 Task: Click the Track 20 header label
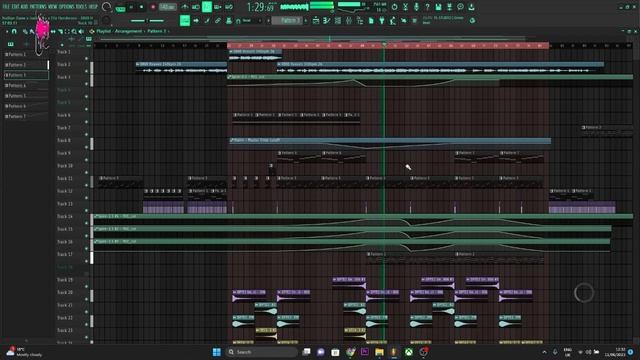64,292
